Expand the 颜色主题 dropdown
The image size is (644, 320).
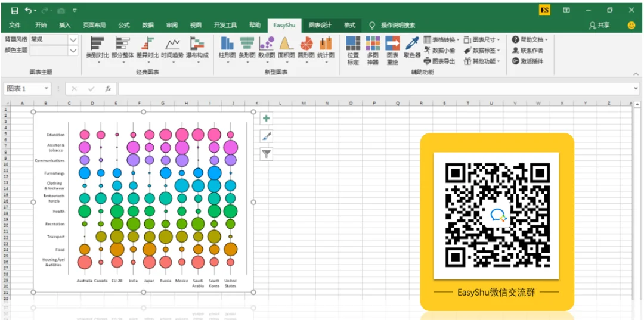(x=73, y=51)
